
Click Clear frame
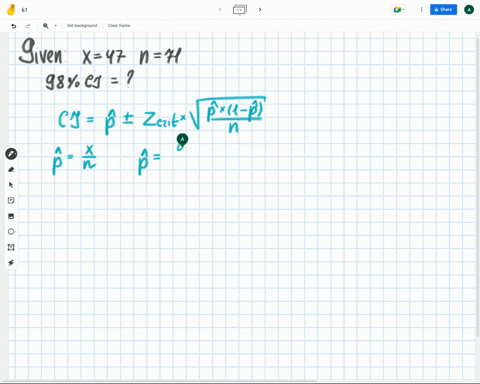click(x=119, y=26)
